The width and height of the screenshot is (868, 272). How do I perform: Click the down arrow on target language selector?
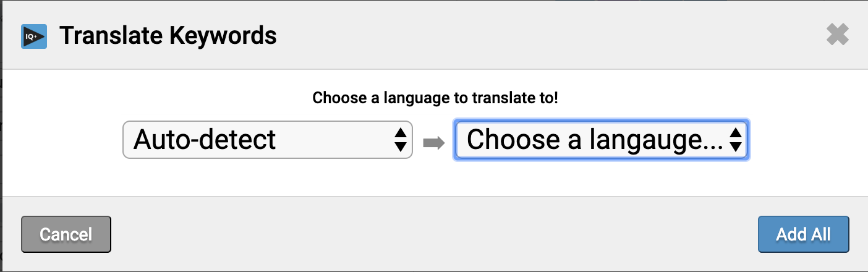tap(735, 147)
